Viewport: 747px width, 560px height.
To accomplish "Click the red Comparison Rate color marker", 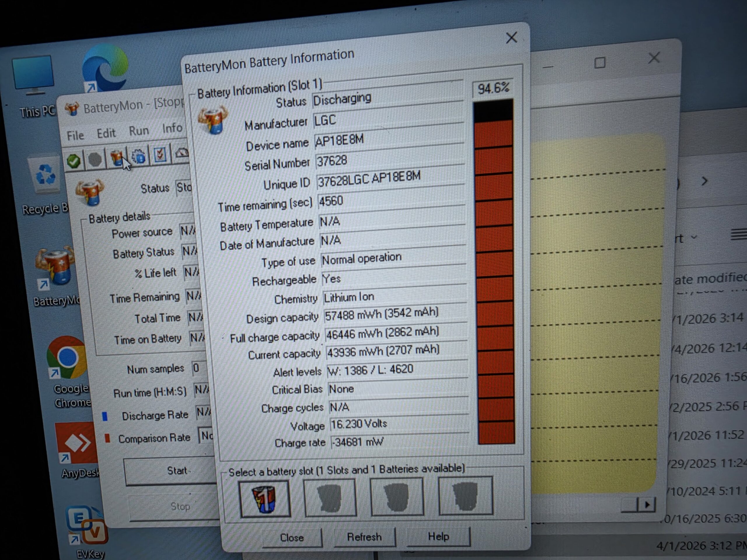I will pyautogui.click(x=107, y=438).
